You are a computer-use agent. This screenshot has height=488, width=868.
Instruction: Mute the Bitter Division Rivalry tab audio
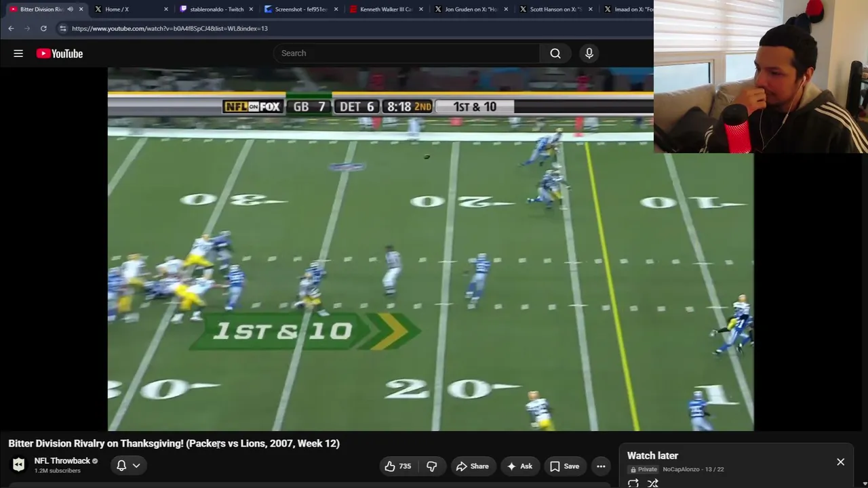pyautogui.click(x=70, y=9)
